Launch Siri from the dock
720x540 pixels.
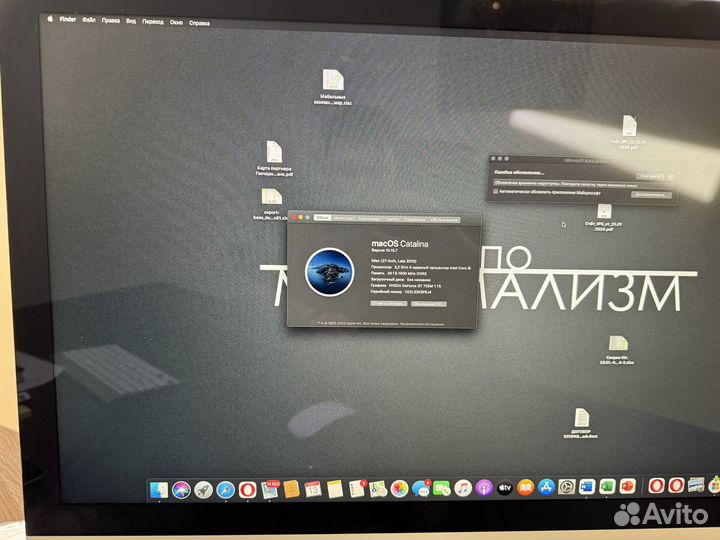(x=181, y=490)
